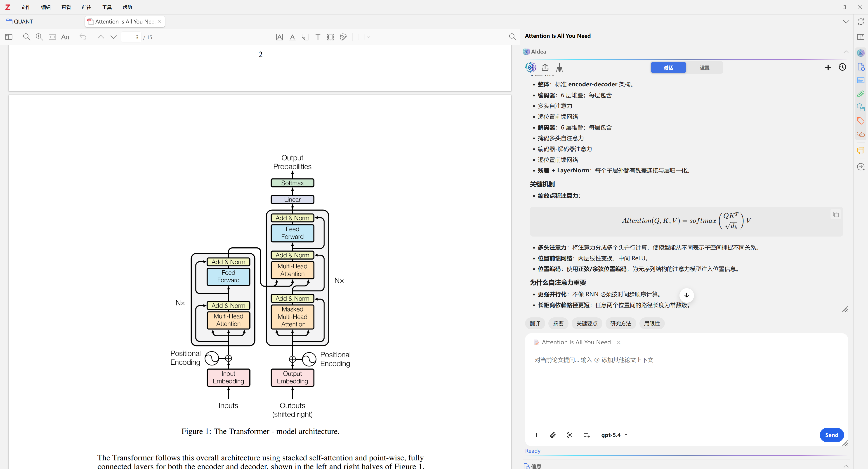Click the Locate icon in side rail

pos(861,167)
